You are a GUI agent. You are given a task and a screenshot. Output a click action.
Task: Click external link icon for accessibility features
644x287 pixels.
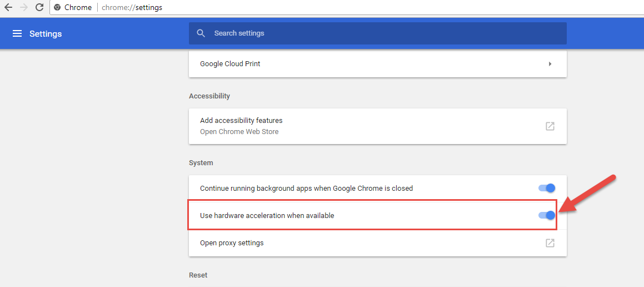(550, 126)
